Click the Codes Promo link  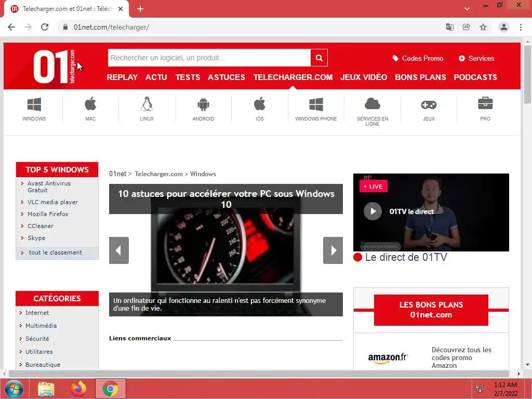click(x=418, y=58)
